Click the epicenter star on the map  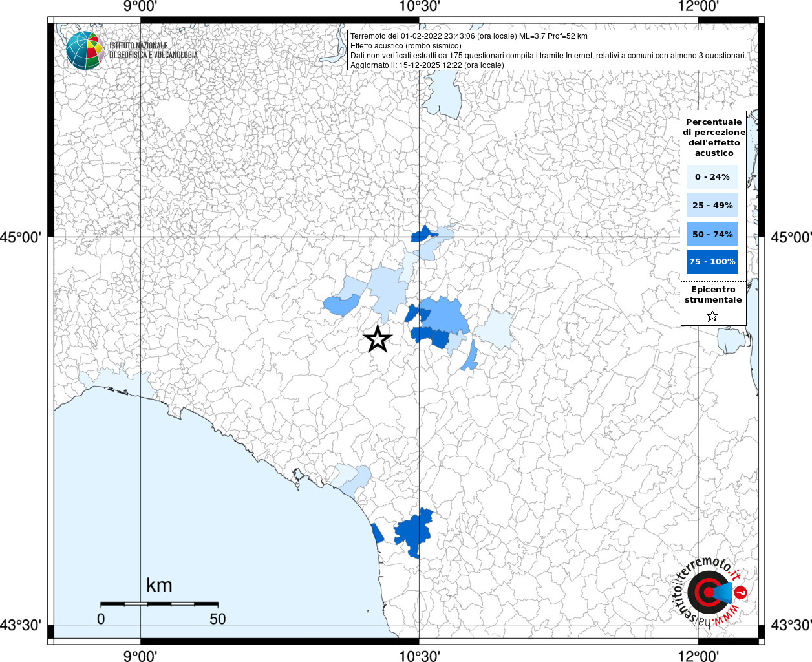[378, 339]
